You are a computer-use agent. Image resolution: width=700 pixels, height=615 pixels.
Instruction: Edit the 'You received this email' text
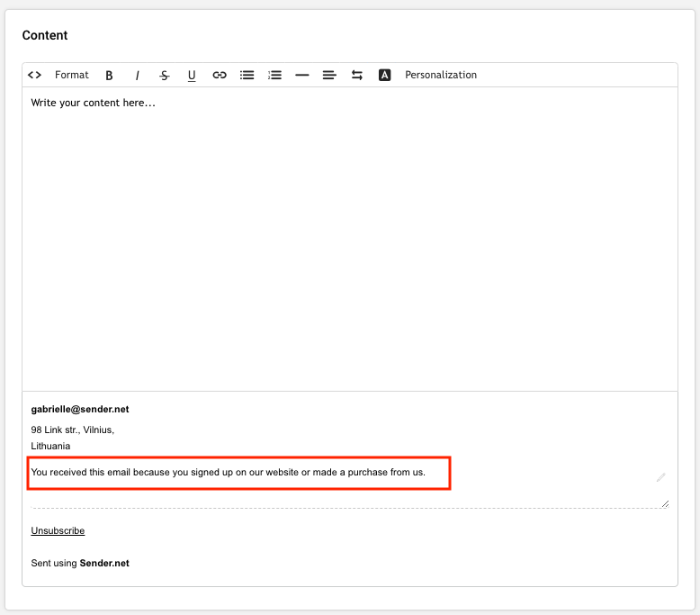click(x=229, y=472)
